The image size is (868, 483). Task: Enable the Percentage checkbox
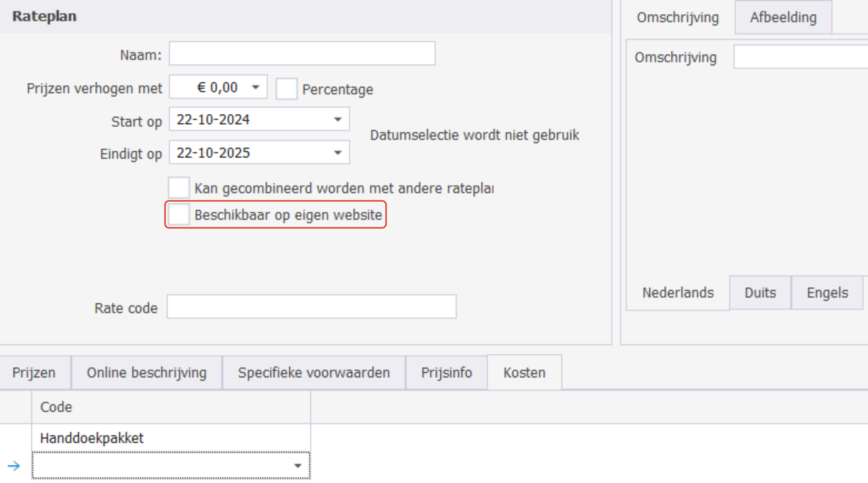286,89
